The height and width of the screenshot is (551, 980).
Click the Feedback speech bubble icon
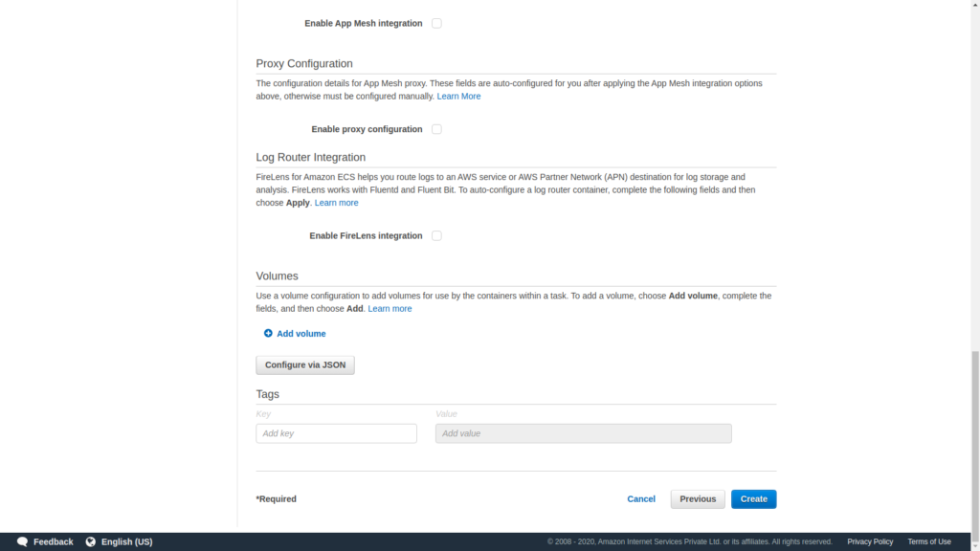[x=23, y=541]
